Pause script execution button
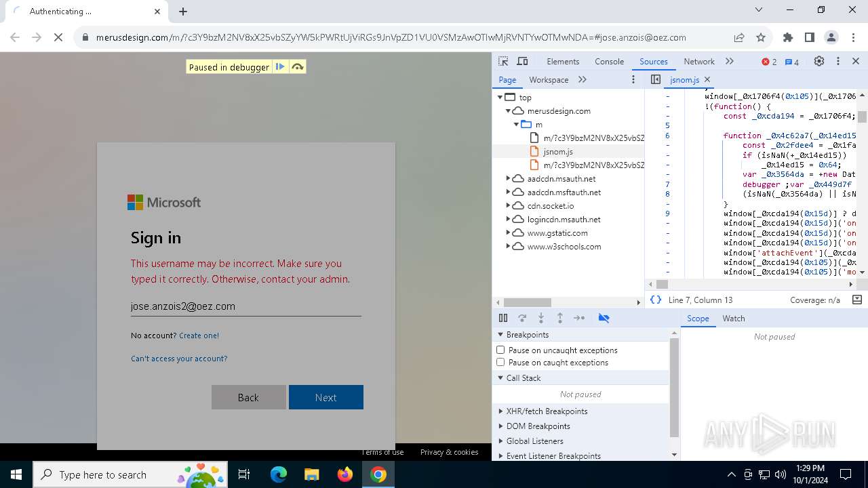The image size is (868, 488). pyautogui.click(x=503, y=318)
